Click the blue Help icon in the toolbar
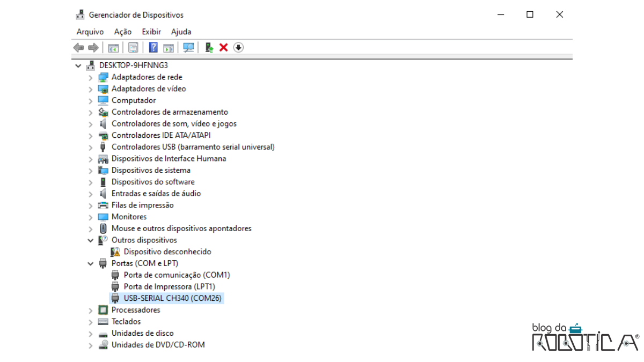644x362 pixels. (153, 47)
